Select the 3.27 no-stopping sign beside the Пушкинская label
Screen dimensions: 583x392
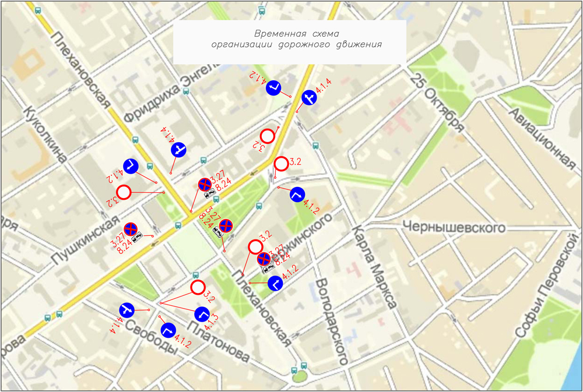pos(131,229)
